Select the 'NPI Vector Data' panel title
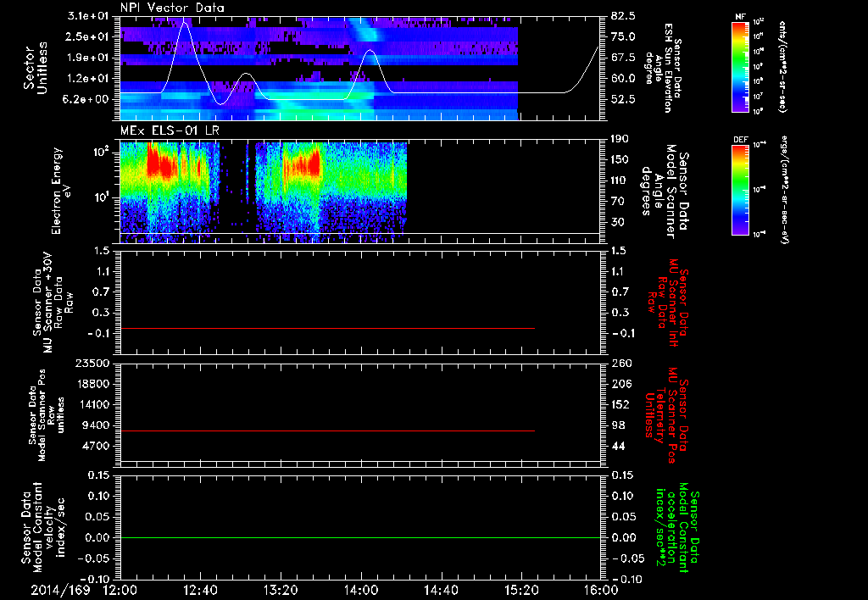Viewport: 868px width, 600px height. tap(172, 8)
